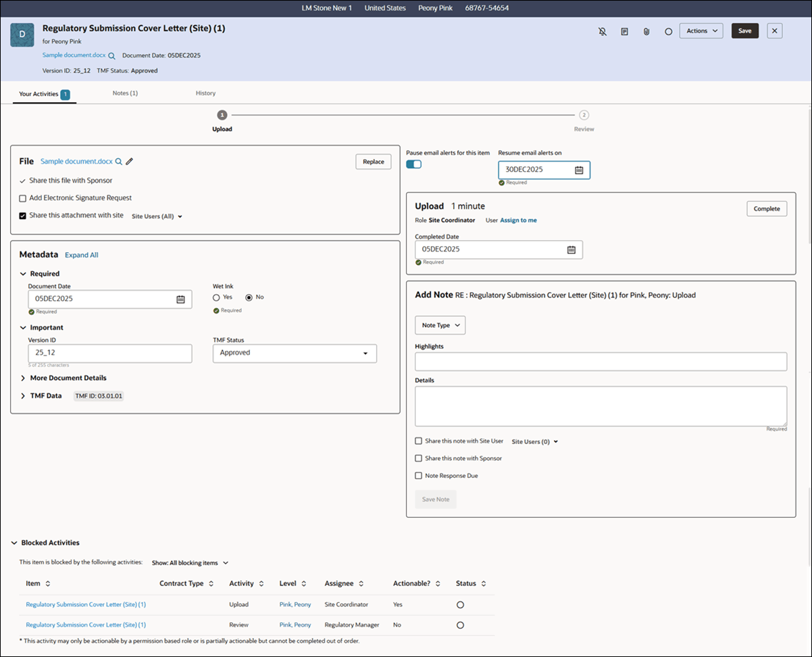
Task: Click the paperclip attachments icon
Action: pyautogui.click(x=646, y=30)
